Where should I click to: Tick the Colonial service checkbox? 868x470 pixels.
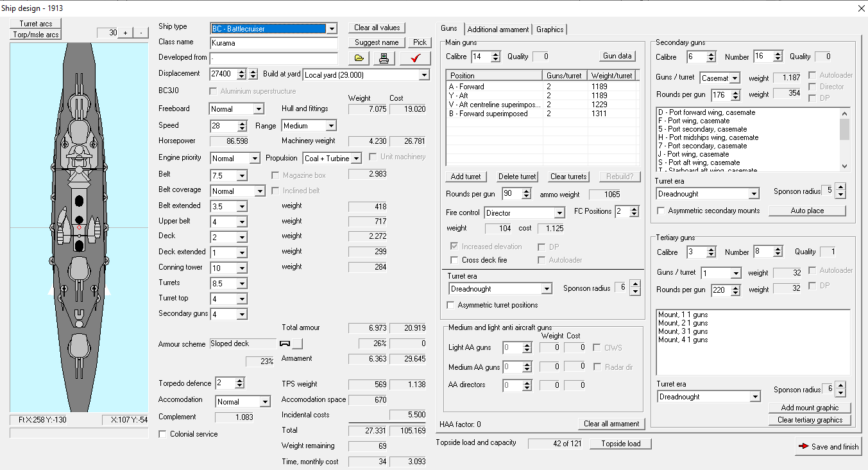(x=163, y=434)
